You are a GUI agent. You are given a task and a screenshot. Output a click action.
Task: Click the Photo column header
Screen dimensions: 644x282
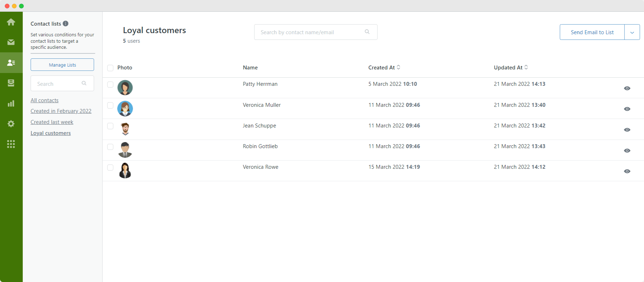[x=125, y=68]
